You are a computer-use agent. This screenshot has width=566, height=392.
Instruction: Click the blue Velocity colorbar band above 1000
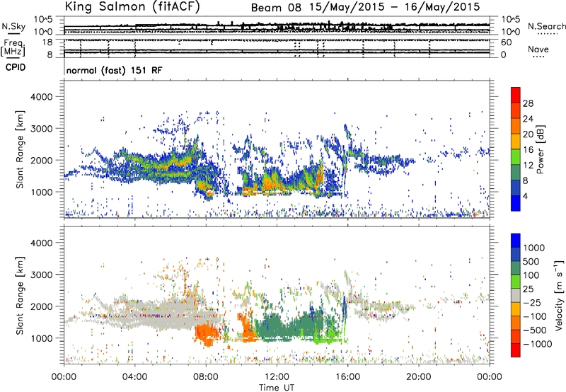coord(516,241)
